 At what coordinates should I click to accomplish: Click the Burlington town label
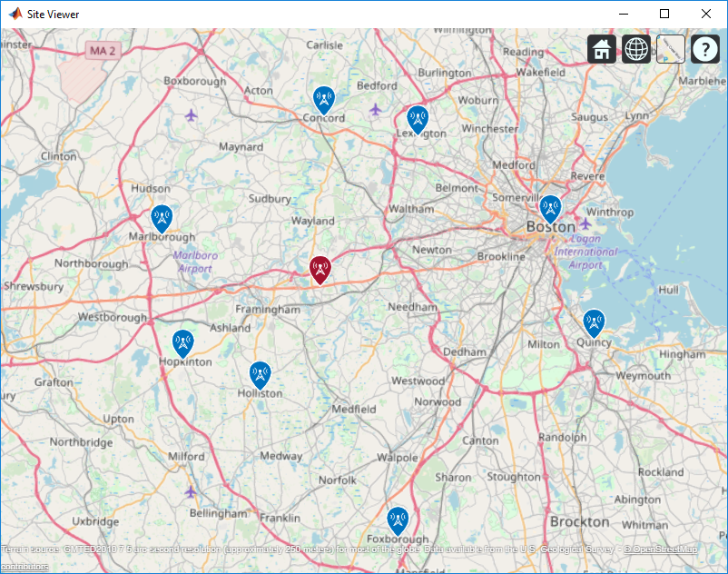pos(444,74)
